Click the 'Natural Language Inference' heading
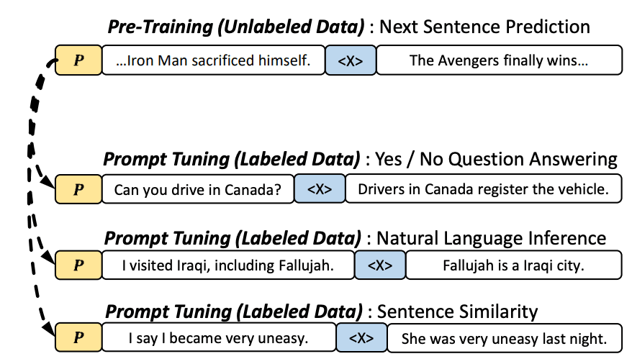The height and width of the screenshot is (364, 632). click(x=492, y=237)
